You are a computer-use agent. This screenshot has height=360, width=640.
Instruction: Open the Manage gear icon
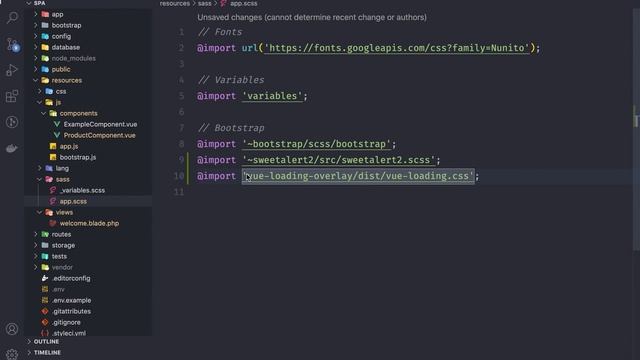pyautogui.click(x=12, y=354)
